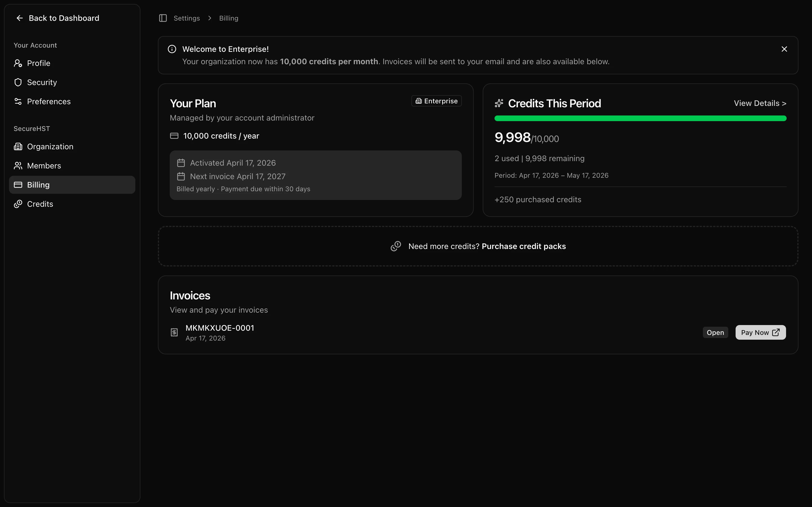812x507 pixels.
Task: Open View Details for credits this period
Action: (x=760, y=103)
